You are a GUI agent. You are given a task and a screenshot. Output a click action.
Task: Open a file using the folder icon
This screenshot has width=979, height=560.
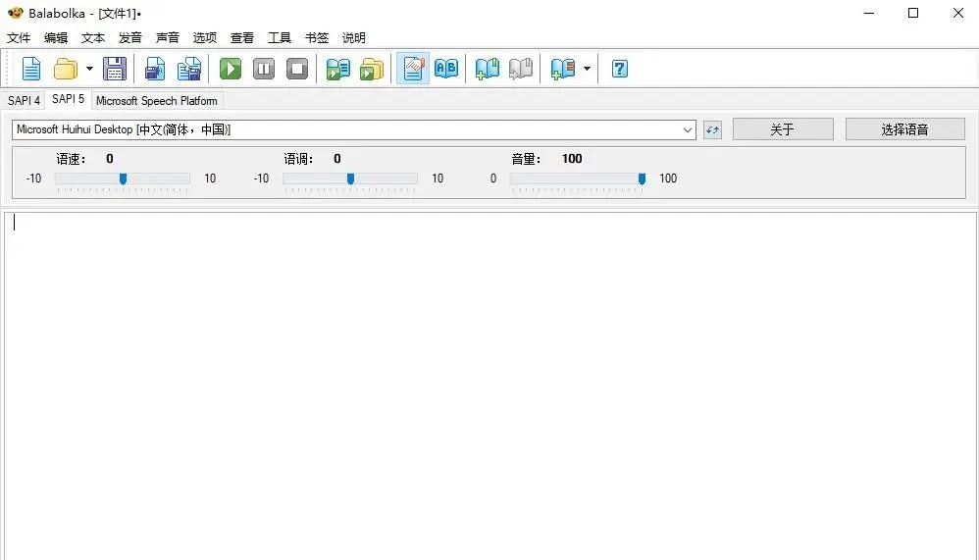tap(65, 69)
